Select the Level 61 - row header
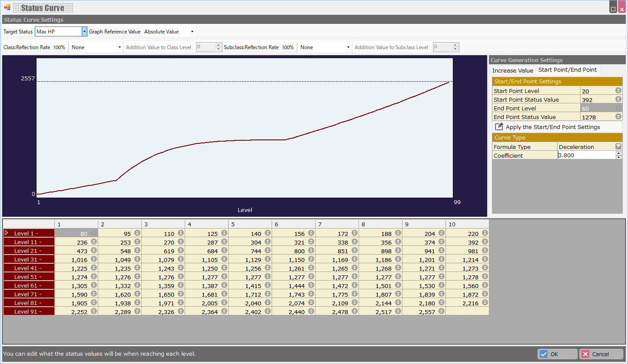 click(x=29, y=285)
